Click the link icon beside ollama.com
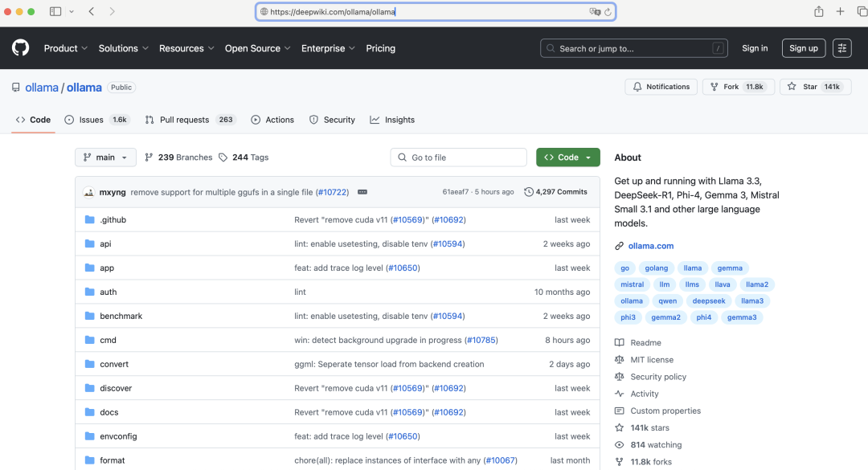Image resolution: width=868 pixels, height=470 pixels. pyautogui.click(x=620, y=246)
